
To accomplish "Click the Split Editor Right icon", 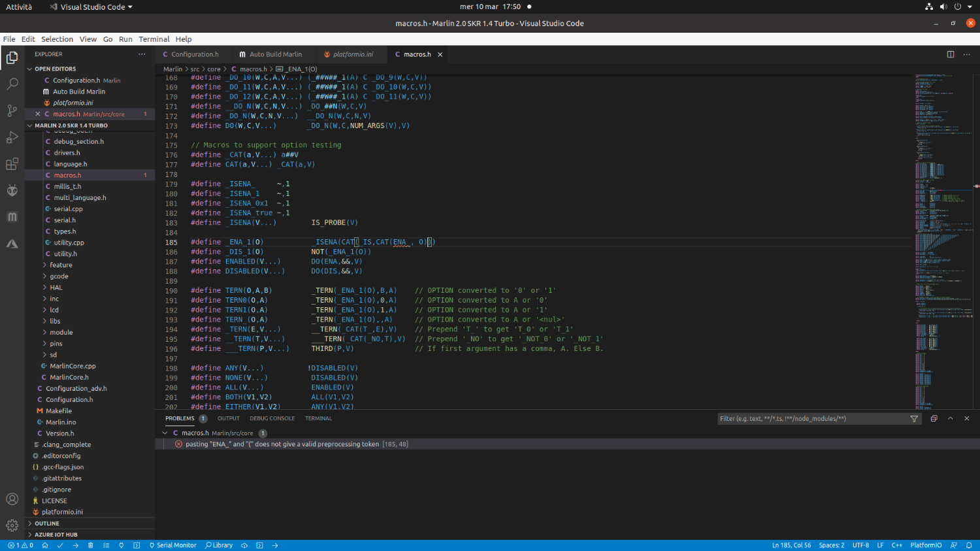I will (951, 54).
